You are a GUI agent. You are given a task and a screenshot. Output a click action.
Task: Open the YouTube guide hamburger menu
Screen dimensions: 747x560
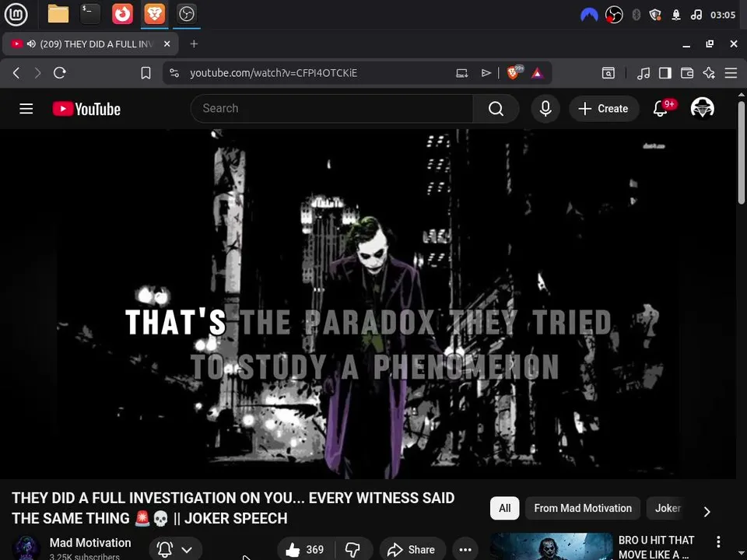[26, 109]
